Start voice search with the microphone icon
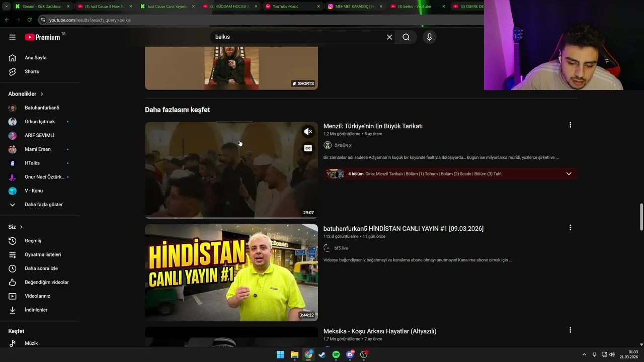 point(429,37)
